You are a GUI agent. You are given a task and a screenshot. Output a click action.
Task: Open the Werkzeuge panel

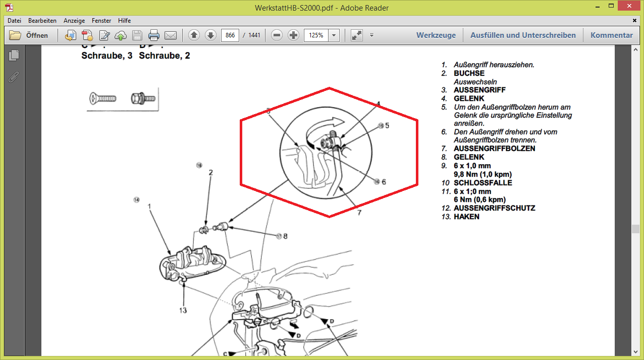click(436, 35)
